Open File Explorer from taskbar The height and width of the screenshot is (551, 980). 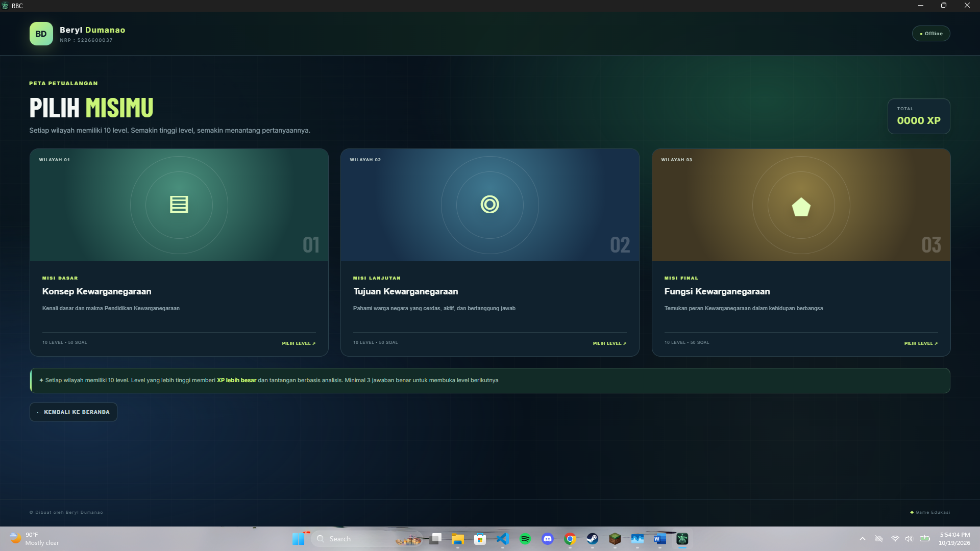point(457,539)
